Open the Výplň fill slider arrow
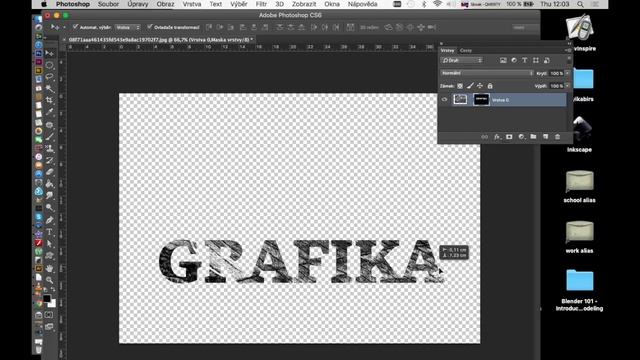The image size is (640, 360). (x=567, y=86)
